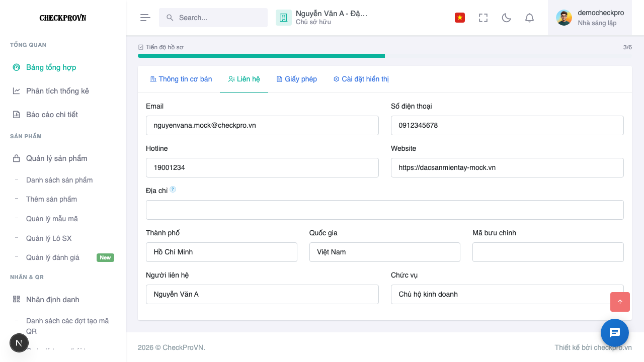
Task: Open notifications bell icon
Action: click(529, 18)
